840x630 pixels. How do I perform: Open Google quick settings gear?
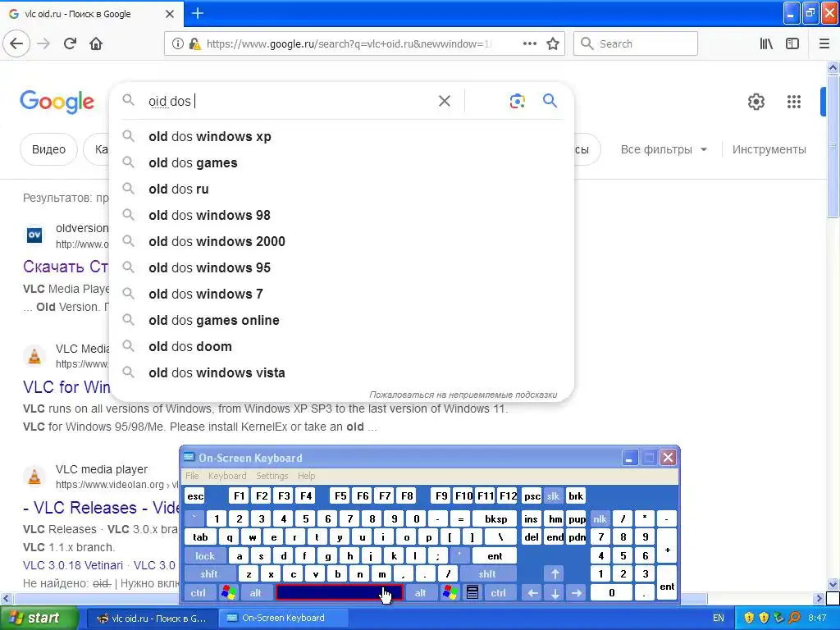(x=756, y=101)
